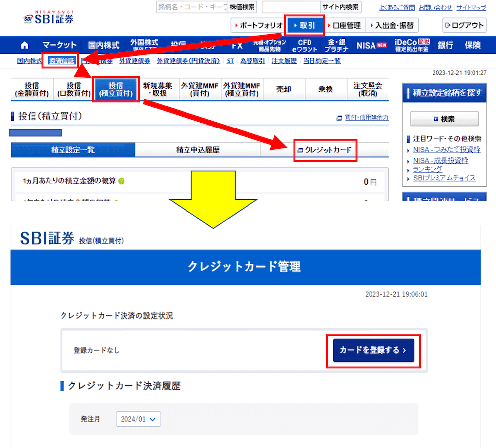Open the マーケット navigation item

click(x=60, y=45)
